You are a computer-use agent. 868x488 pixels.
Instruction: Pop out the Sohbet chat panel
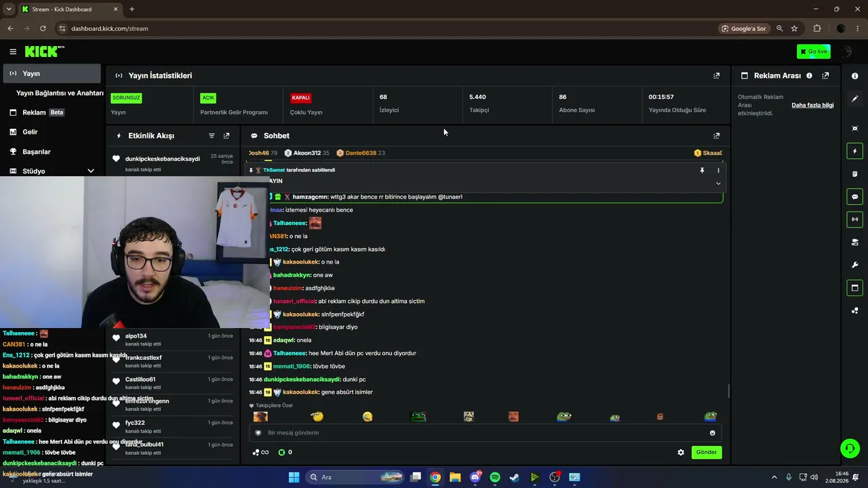pyautogui.click(x=716, y=136)
